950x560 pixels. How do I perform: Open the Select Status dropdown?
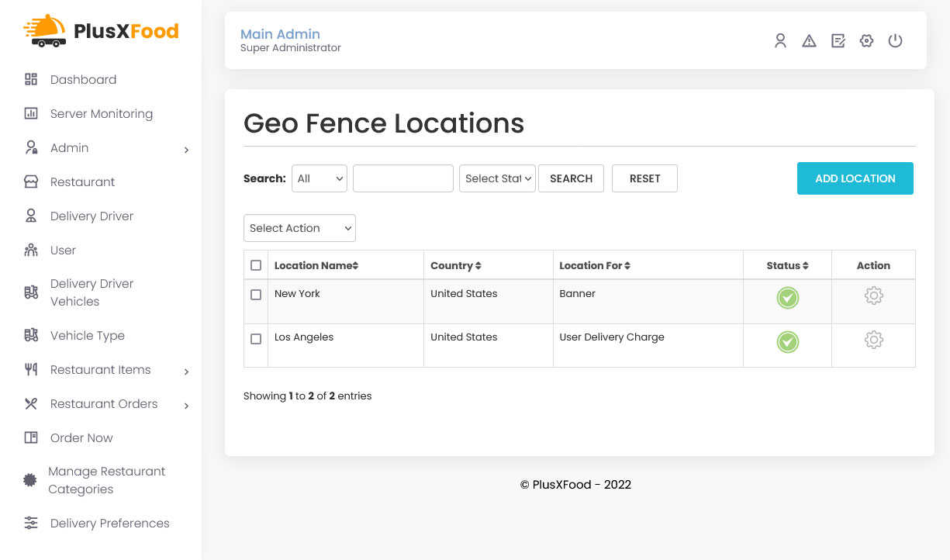click(497, 178)
